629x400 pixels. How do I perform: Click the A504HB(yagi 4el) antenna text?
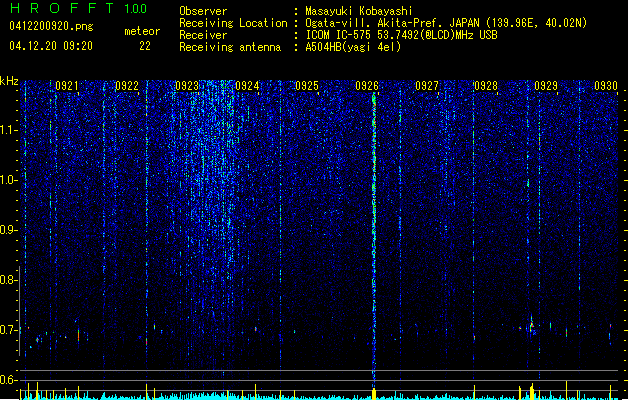pos(353,47)
